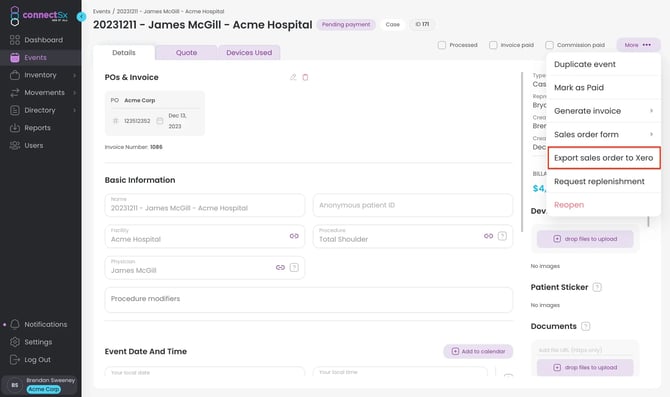The height and width of the screenshot is (397, 670).
Task: Click the Pending payment status badge
Action: (x=346, y=25)
